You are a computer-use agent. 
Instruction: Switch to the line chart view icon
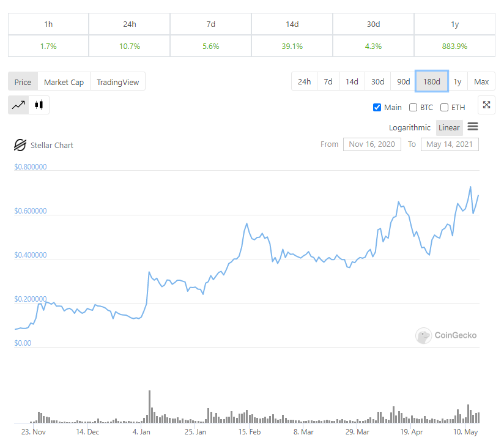tap(18, 105)
